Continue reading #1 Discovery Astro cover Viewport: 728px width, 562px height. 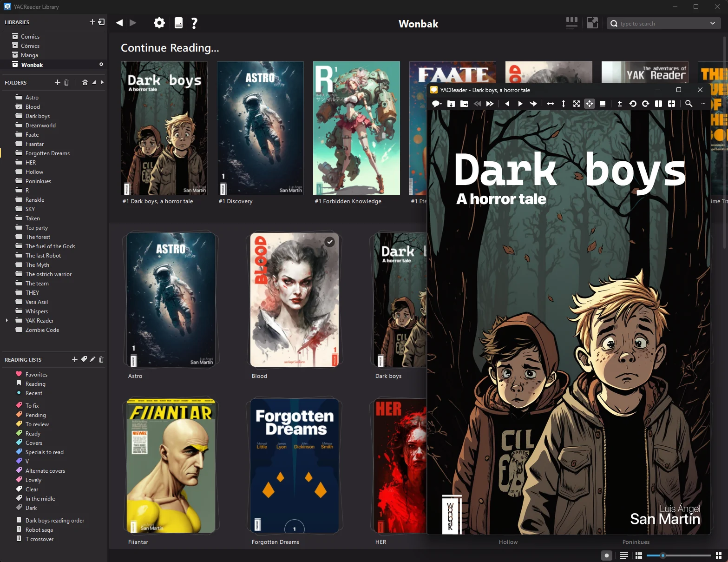coord(260,128)
